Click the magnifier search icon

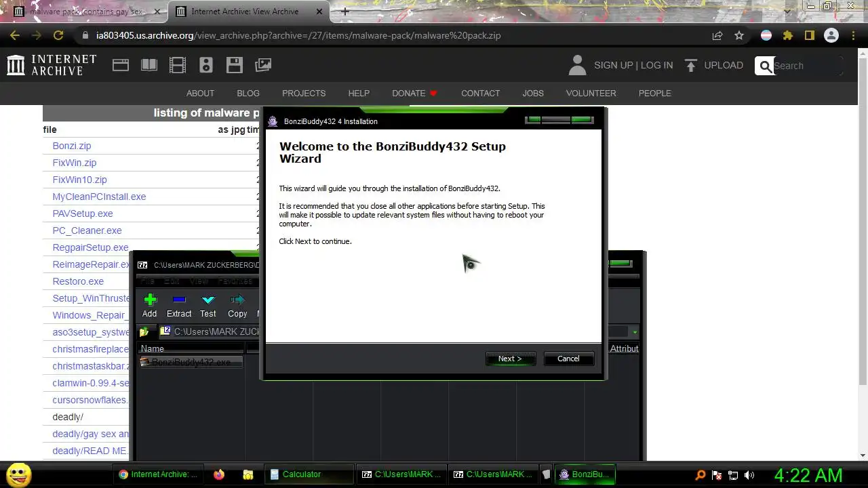(765, 66)
